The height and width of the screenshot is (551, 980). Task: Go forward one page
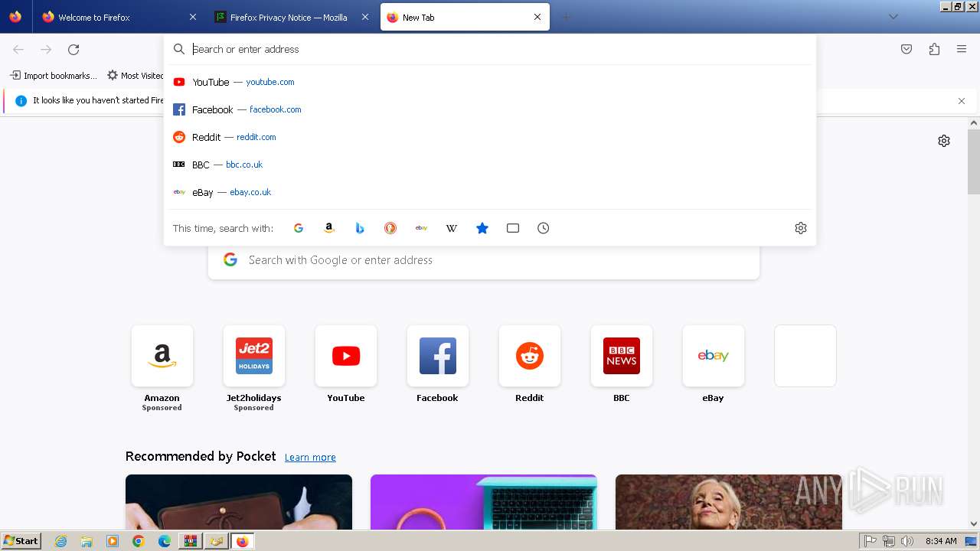pyautogui.click(x=46, y=49)
